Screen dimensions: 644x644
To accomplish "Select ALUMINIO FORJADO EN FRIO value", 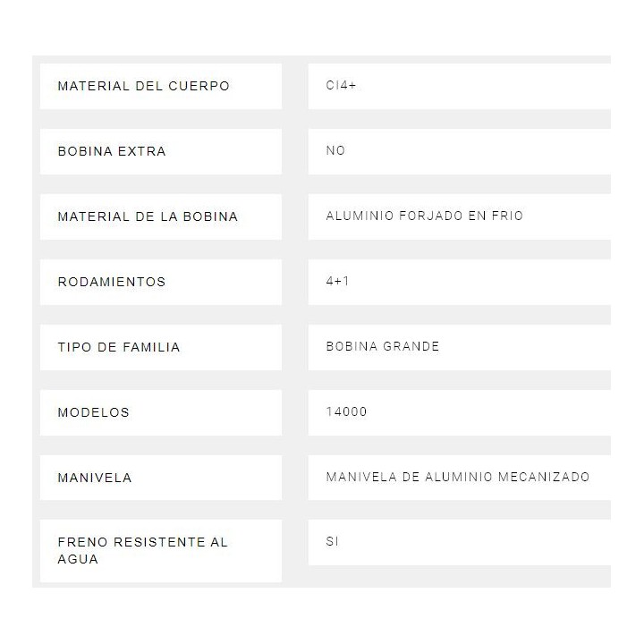I will pyautogui.click(x=425, y=216).
